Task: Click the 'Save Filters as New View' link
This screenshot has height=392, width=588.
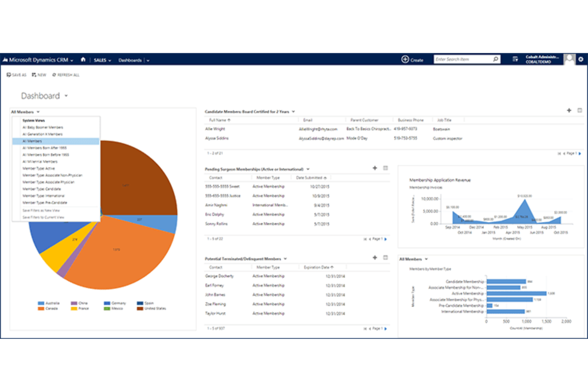Action: click(x=43, y=210)
